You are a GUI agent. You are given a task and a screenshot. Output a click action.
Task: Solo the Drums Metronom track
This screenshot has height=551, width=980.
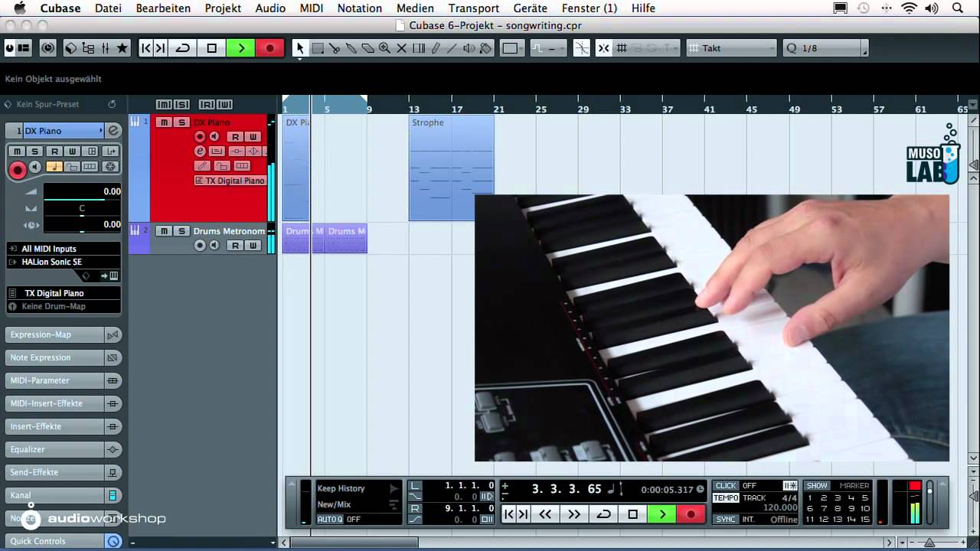pos(181,231)
